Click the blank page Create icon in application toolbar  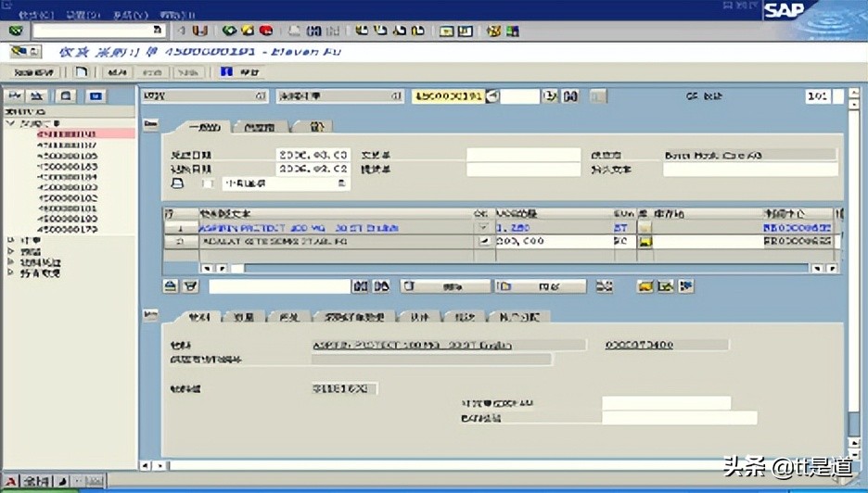pos(82,72)
